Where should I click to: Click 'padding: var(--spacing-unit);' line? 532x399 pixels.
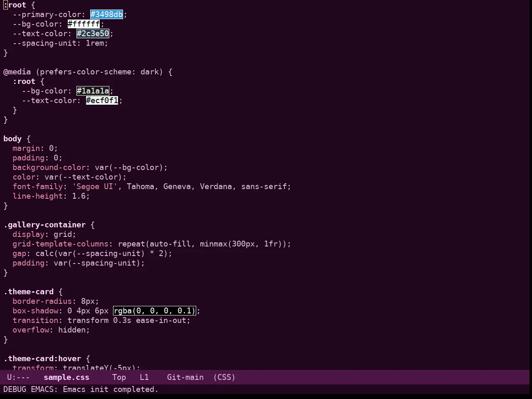[x=79, y=263]
